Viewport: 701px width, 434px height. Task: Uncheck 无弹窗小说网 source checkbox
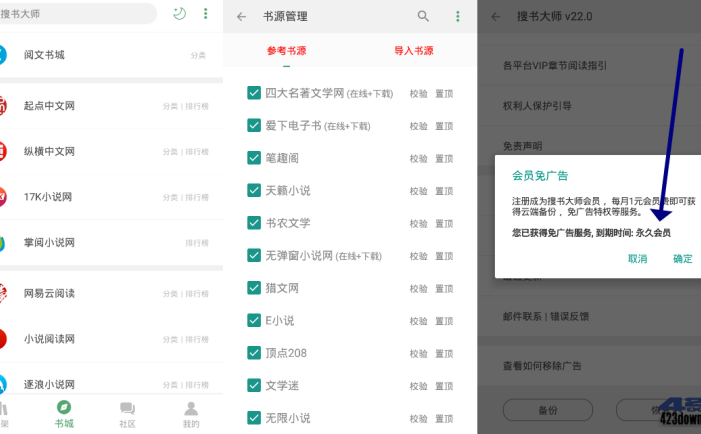point(254,255)
